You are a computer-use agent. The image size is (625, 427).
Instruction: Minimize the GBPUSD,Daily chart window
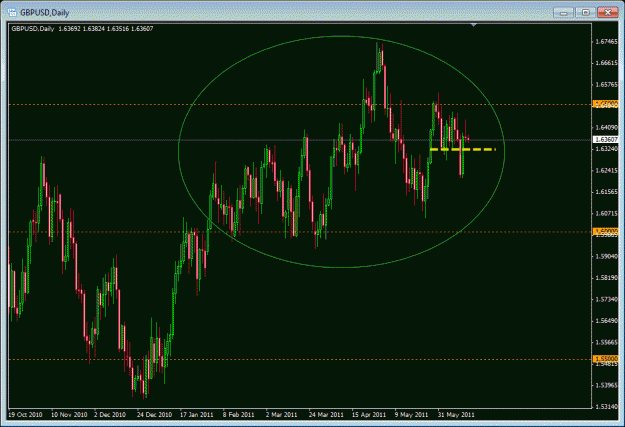coord(564,13)
